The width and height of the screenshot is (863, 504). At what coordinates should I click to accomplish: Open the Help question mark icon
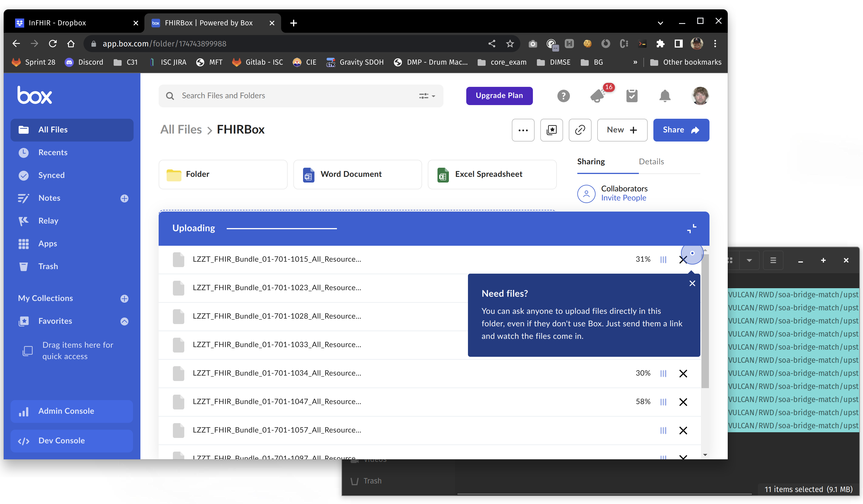pos(563,96)
